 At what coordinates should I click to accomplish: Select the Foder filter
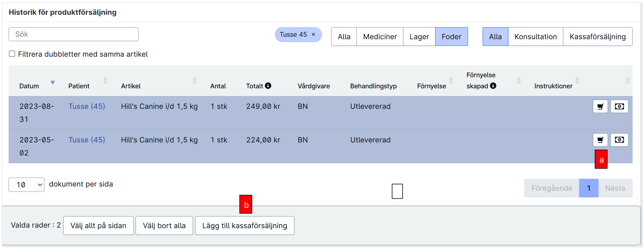[x=452, y=37]
